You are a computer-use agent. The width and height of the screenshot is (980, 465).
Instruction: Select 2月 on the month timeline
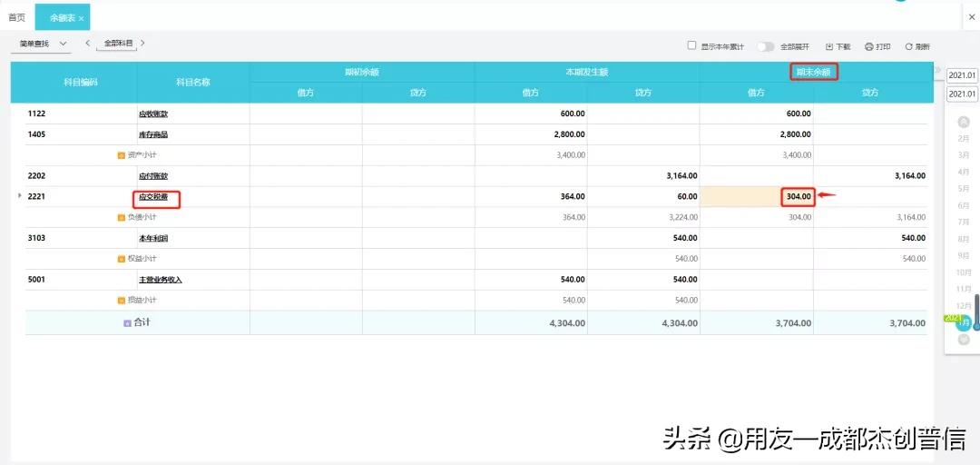[963, 138]
